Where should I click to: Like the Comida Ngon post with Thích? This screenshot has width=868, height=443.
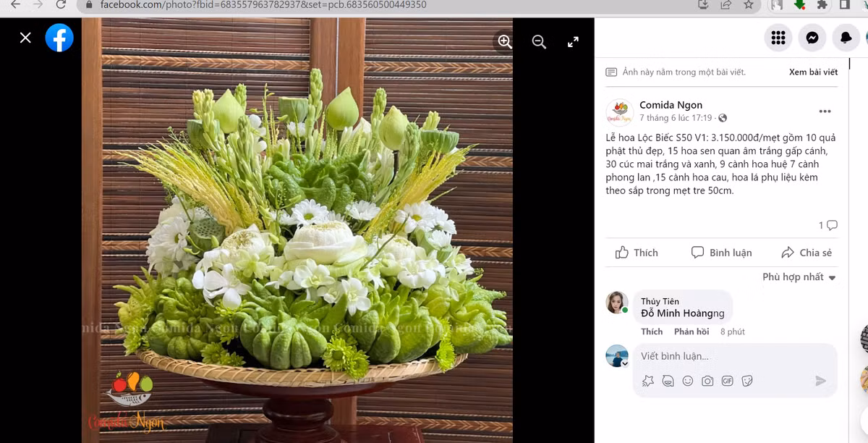pyautogui.click(x=637, y=253)
